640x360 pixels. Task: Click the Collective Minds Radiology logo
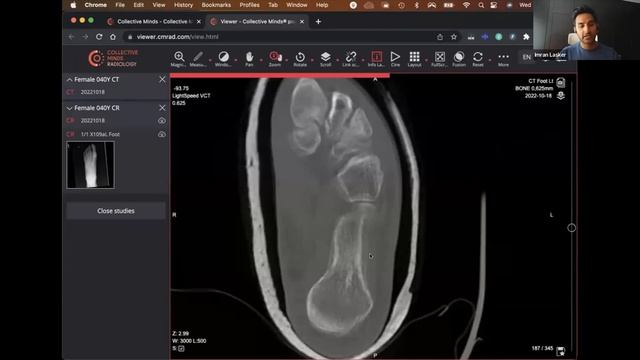click(113, 58)
